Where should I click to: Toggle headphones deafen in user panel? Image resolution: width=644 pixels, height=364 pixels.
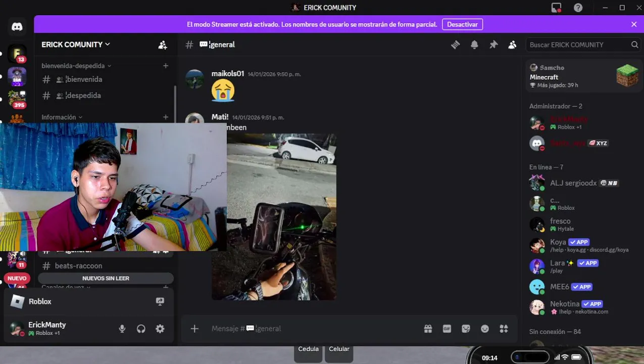coord(141,329)
